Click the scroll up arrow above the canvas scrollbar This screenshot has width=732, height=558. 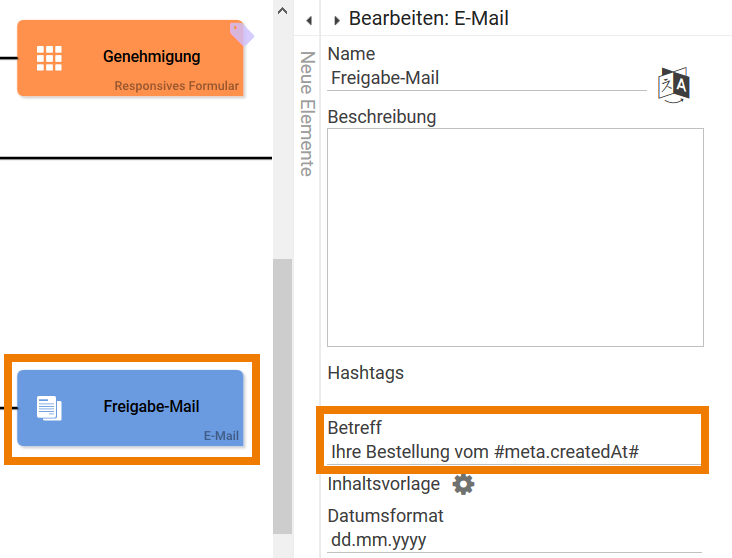tap(283, 12)
